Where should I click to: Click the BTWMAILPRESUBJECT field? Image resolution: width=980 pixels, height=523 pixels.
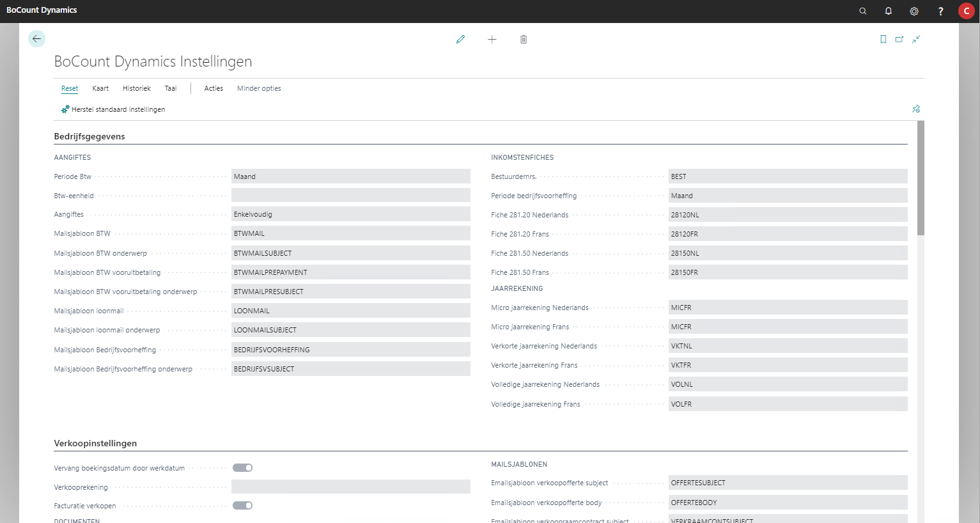351,292
